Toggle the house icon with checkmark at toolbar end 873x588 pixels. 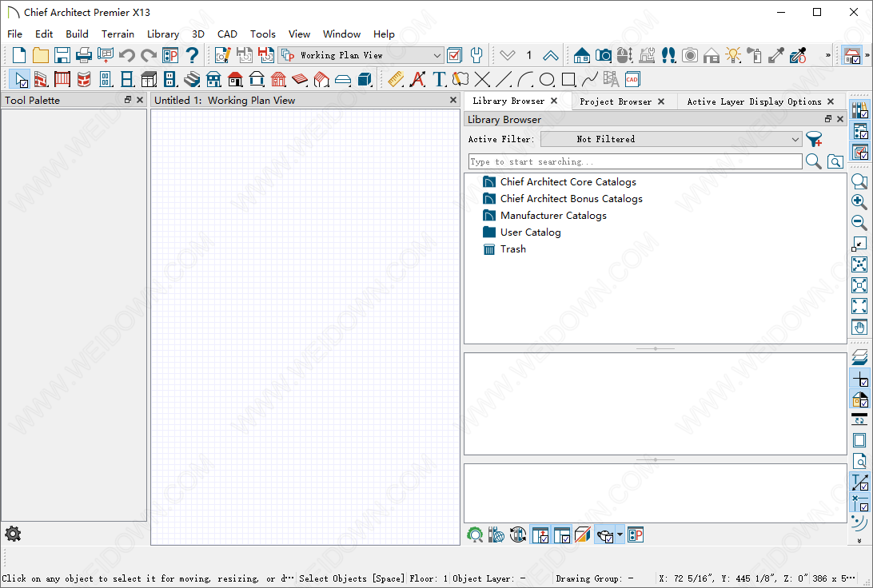point(852,55)
